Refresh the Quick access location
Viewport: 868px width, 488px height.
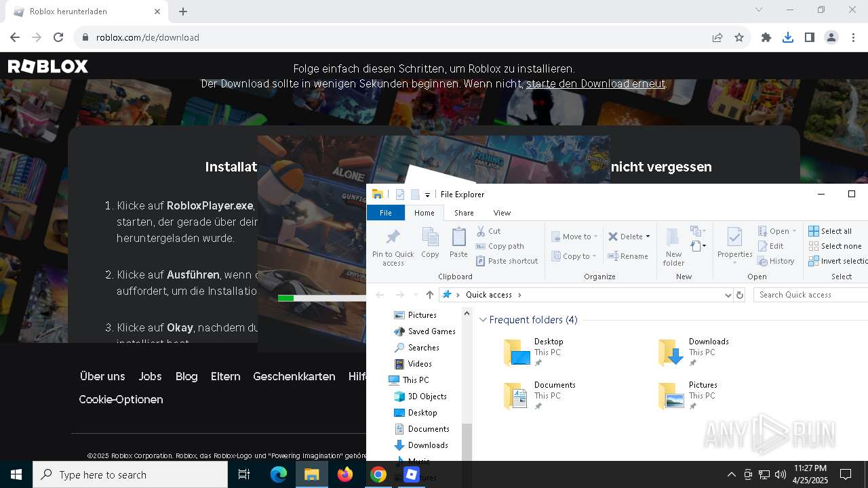(x=740, y=295)
